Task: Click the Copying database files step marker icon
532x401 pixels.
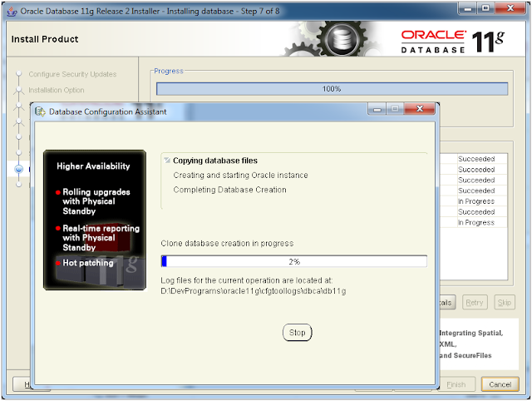Action: (x=166, y=160)
